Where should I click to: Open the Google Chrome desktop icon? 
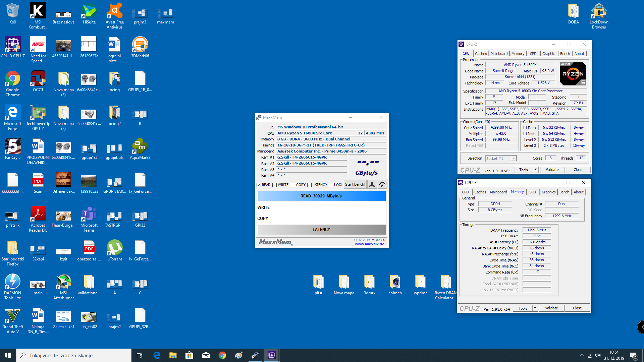coord(13,83)
